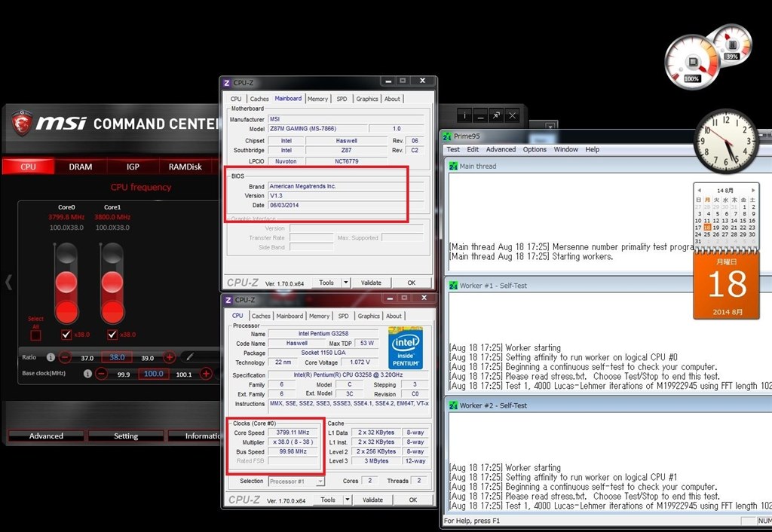The width and height of the screenshot is (772, 532).
Task: Click the Base clock info icon
Action: (x=88, y=374)
